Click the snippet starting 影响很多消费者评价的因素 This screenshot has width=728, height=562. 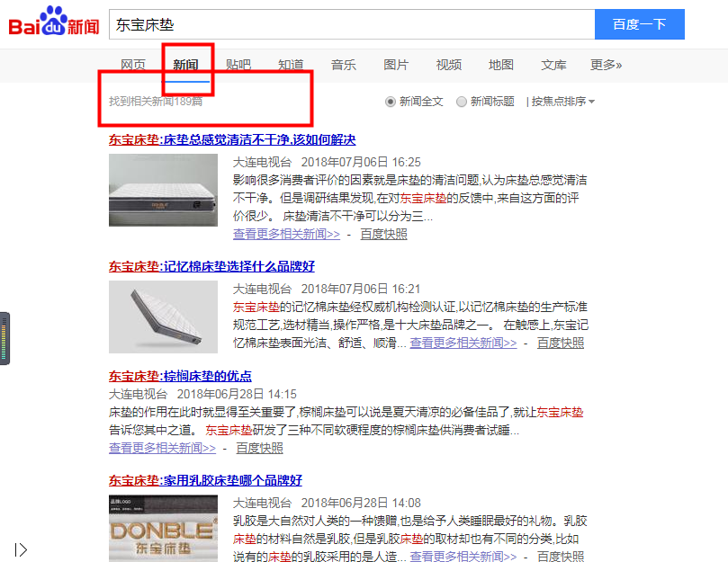point(410,198)
